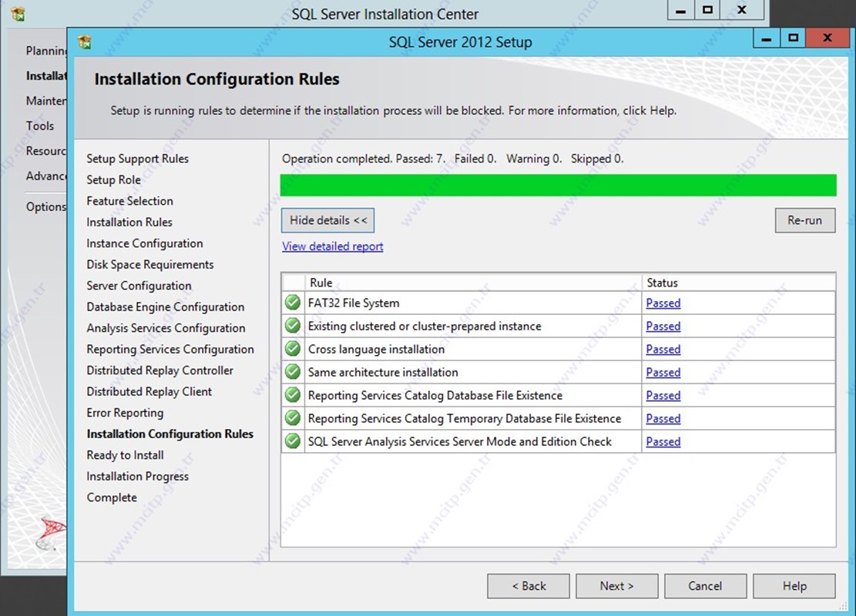Image resolution: width=856 pixels, height=616 pixels.
Task: Click the Complete step
Action: [x=112, y=497]
